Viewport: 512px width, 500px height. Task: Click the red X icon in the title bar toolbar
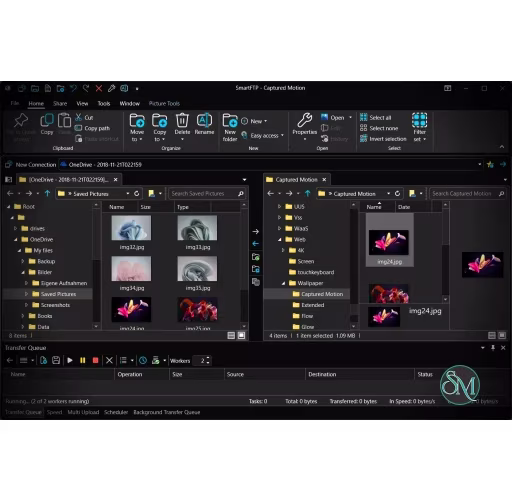click(99, 88)
